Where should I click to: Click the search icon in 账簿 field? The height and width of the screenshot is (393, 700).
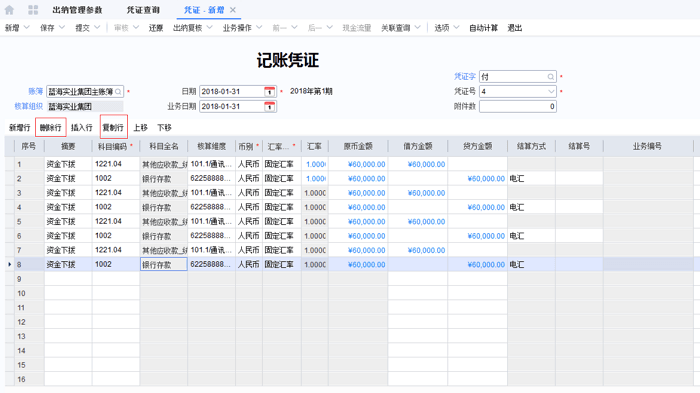click(118, 92)
